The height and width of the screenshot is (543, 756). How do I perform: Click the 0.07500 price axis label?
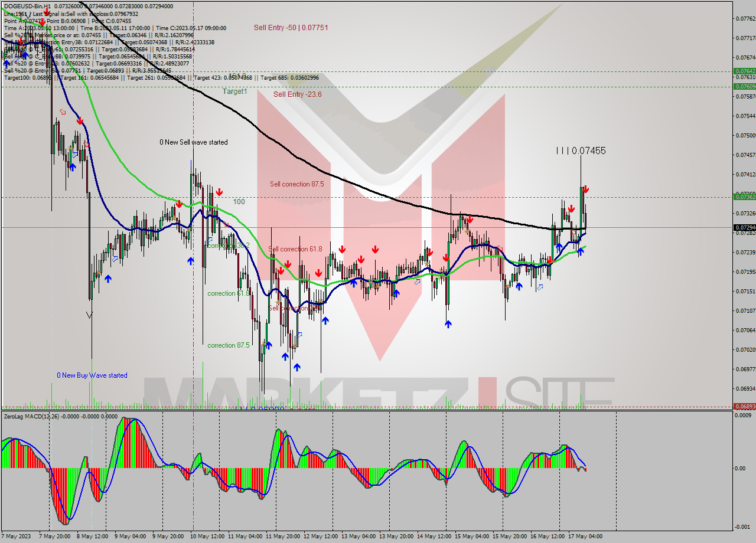745,136
